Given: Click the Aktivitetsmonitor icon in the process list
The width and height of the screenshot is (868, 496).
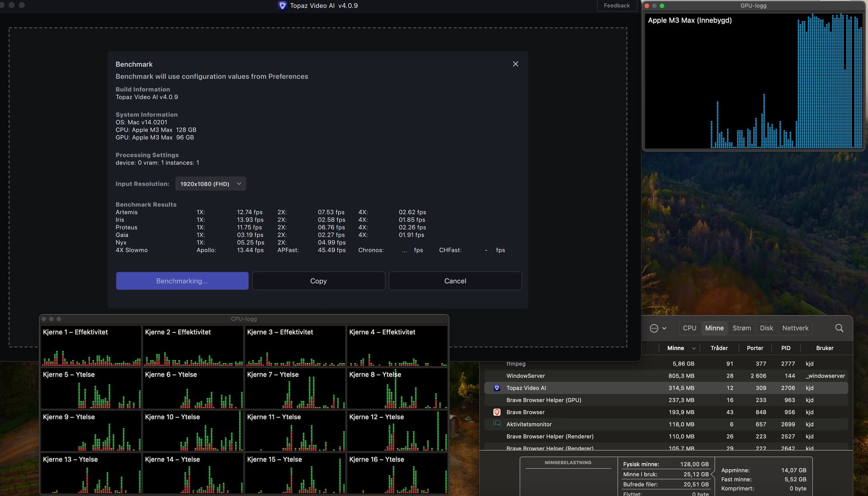Looking at the screenshot, I should (x=497, y=424).
